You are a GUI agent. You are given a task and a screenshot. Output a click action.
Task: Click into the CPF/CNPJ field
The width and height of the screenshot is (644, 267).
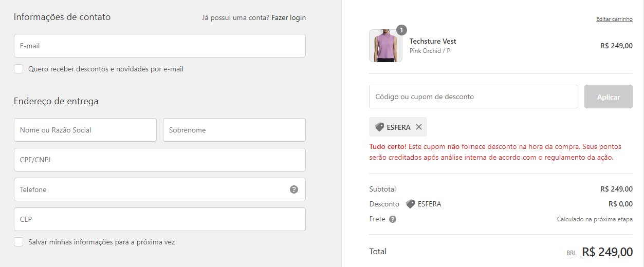click(x=160, y=160)
